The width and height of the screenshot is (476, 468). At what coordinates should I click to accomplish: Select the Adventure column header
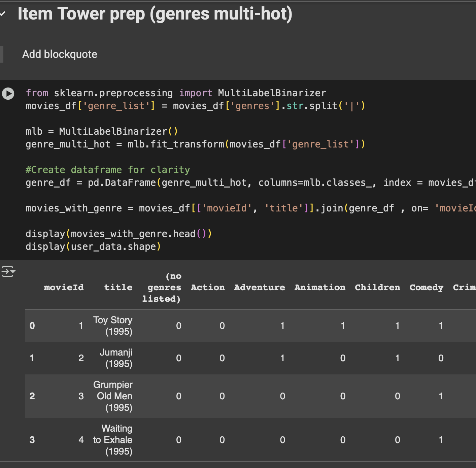(260, 287)
